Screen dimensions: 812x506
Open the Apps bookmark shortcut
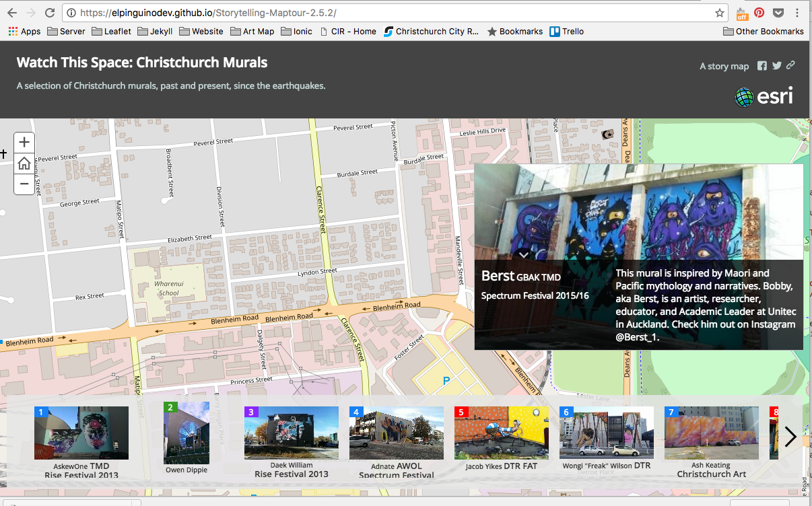point(24,31)
